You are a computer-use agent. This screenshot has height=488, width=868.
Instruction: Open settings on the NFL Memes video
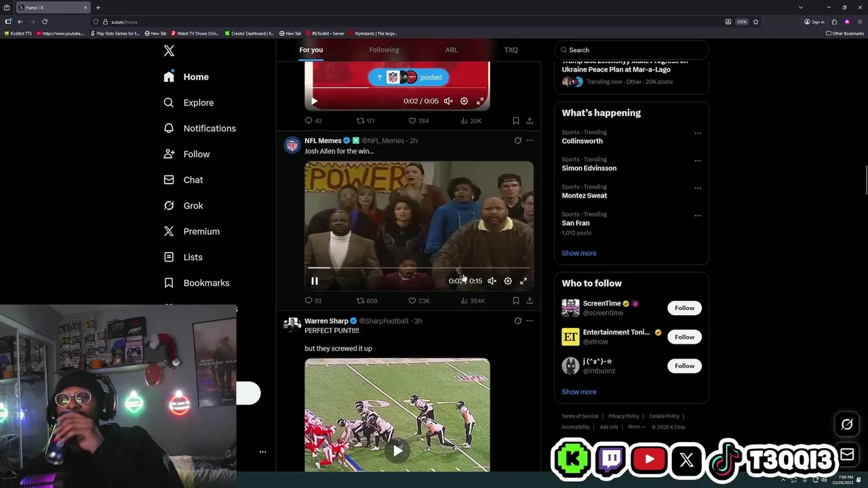[x=508, y=281]
